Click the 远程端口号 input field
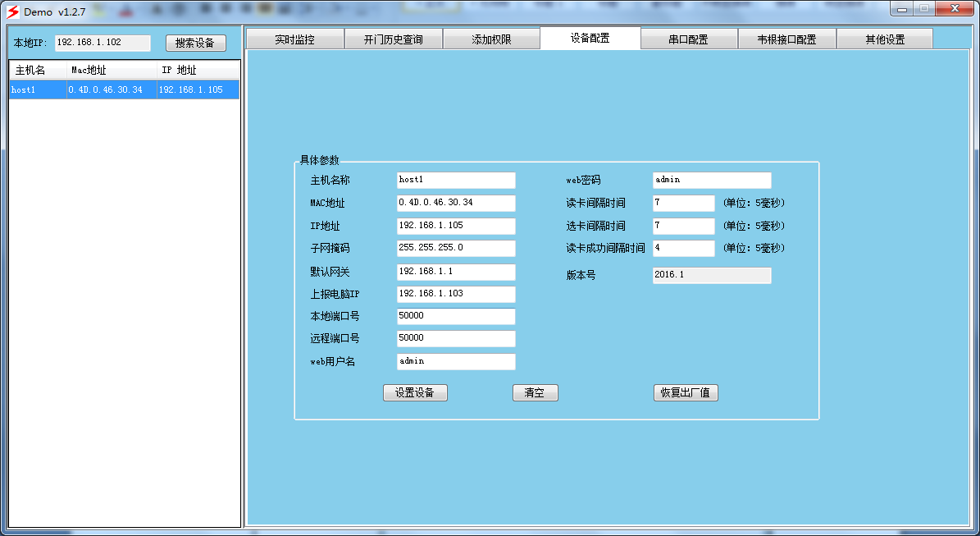The width and height of the screenshot is (980, 536). tap(456, 338)
